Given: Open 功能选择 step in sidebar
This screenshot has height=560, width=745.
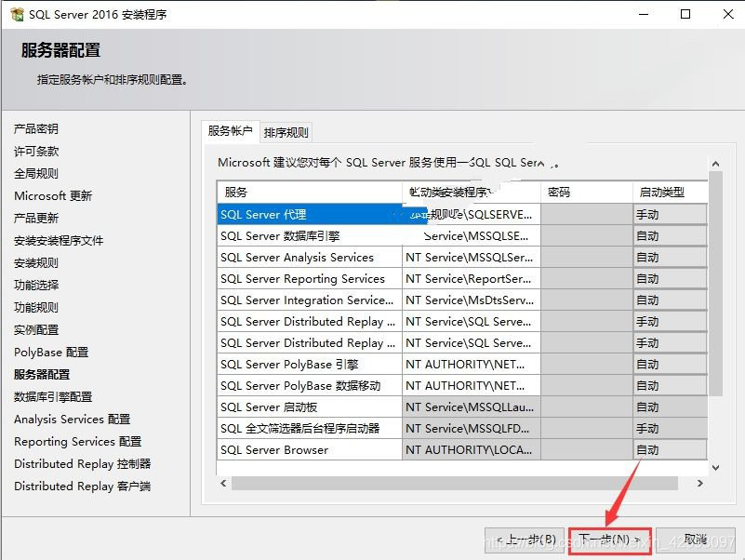Looking at the screenshot, I should coord(36,286).
